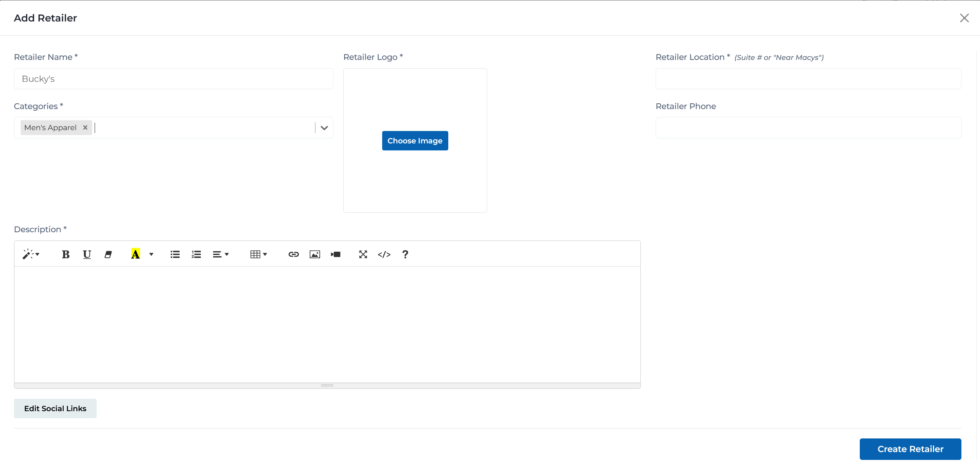Insert a hyperlink in the description
This screenshot has height=469, width=980.
[x=293, y=254]
